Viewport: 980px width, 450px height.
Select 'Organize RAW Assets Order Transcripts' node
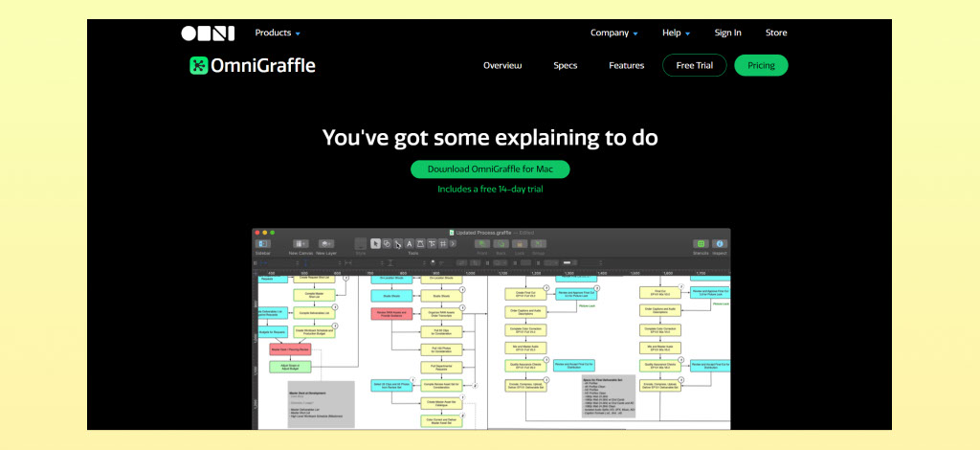pos(441,314)
